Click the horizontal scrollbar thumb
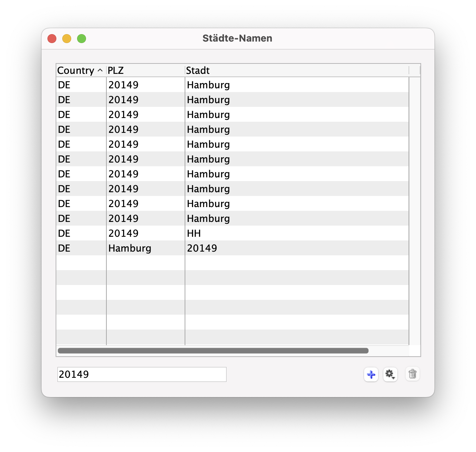Viewport: 476px width, 452px height. tap(213, 351)
